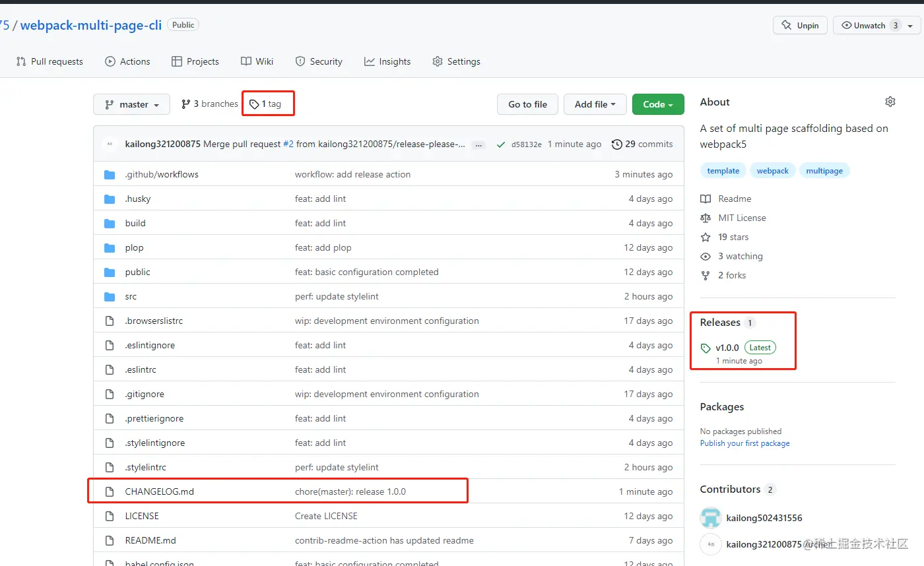This screenshot has height=566, width=924.
Task: Go to the Insights tab
Action: [387, 61]
